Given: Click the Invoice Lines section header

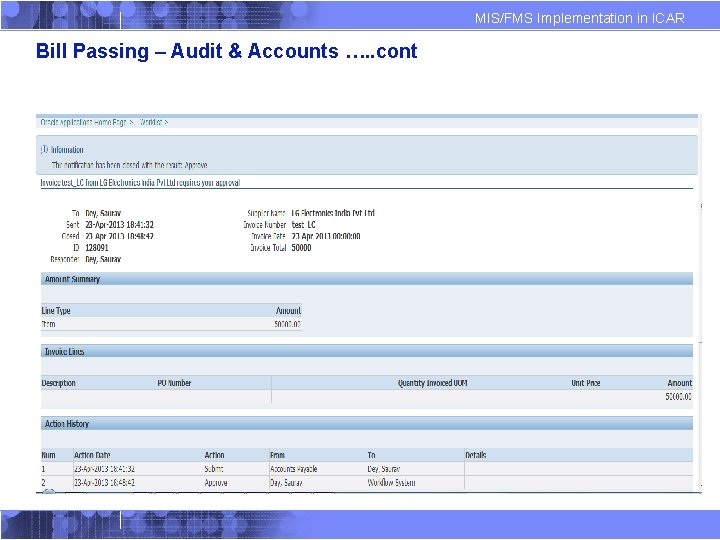Looking at the screenshot, I should point(366,351).
